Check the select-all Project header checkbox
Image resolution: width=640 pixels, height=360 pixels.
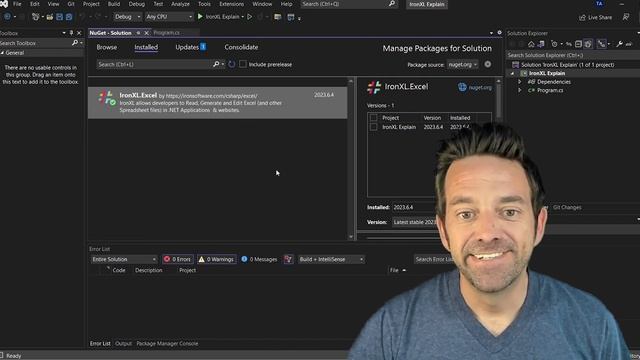coord(373,118)
